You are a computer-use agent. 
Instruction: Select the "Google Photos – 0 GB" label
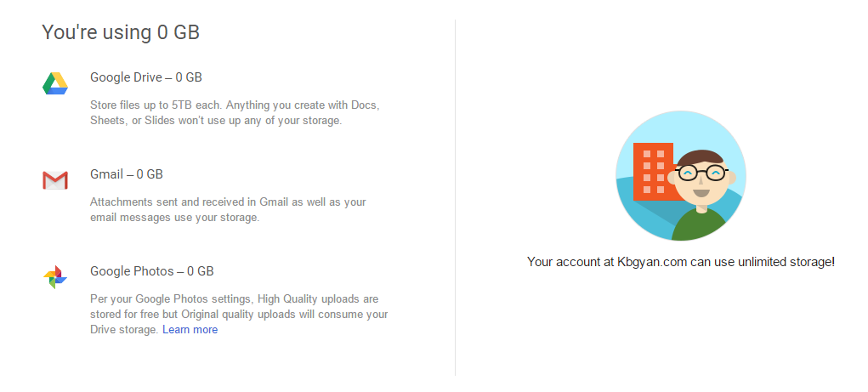pyautogui.click(x=152, y=271)
